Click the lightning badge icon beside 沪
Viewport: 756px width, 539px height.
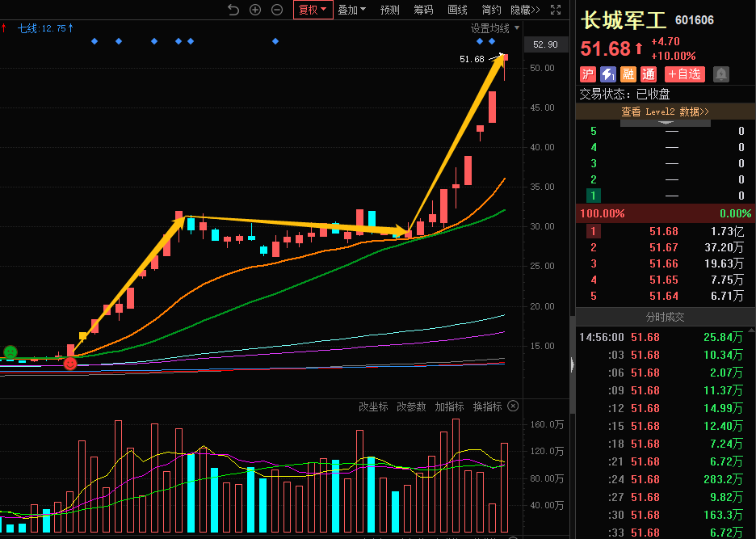point(608,74)
